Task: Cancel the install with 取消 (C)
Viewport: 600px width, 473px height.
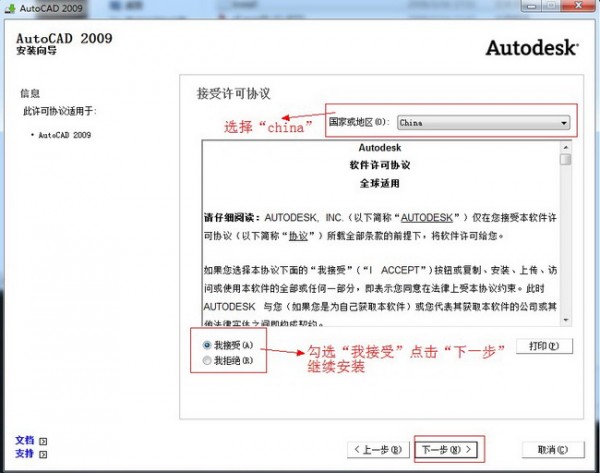Action: [553, 450]
